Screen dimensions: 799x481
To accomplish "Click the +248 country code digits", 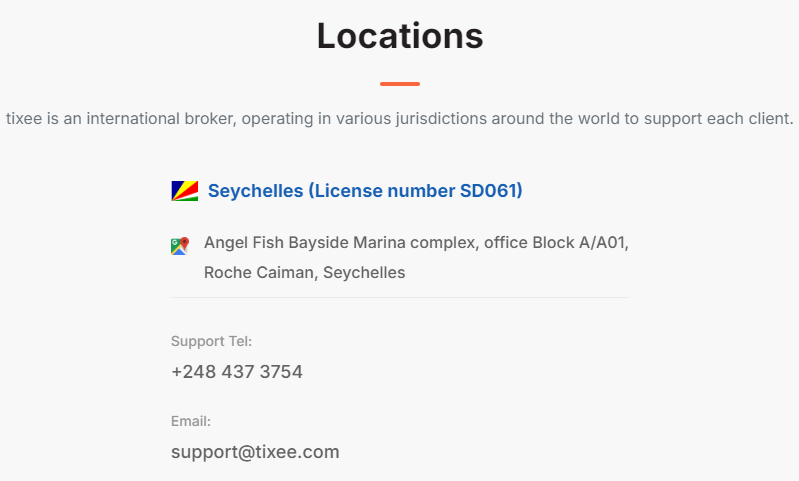I will click(194, 372).
